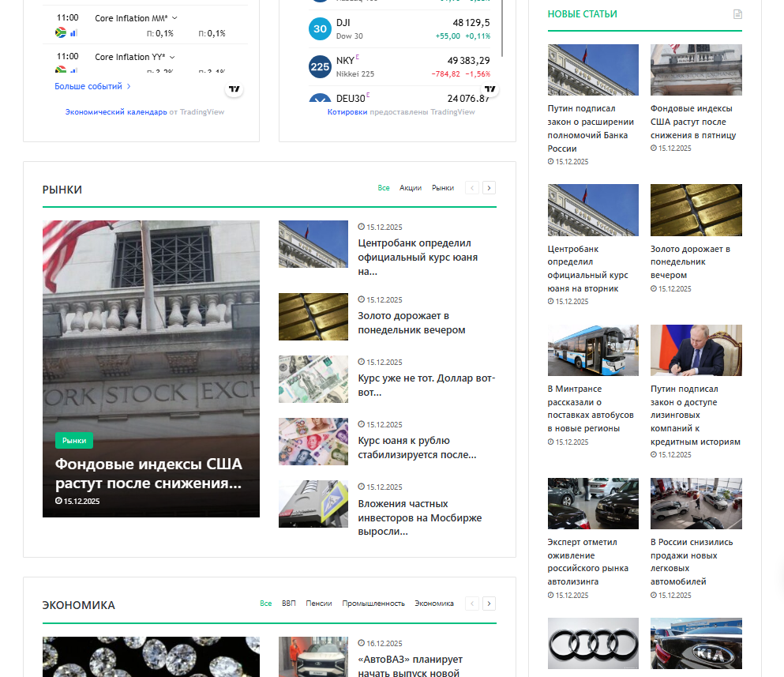Click importance bars icon for Core Inflation MM

click(x=73, y=33)
